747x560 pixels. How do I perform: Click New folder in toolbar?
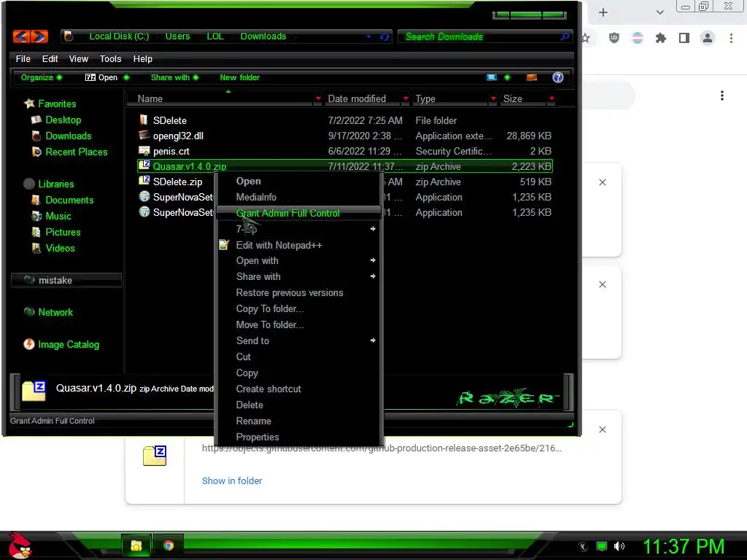[x=239, y=77]
